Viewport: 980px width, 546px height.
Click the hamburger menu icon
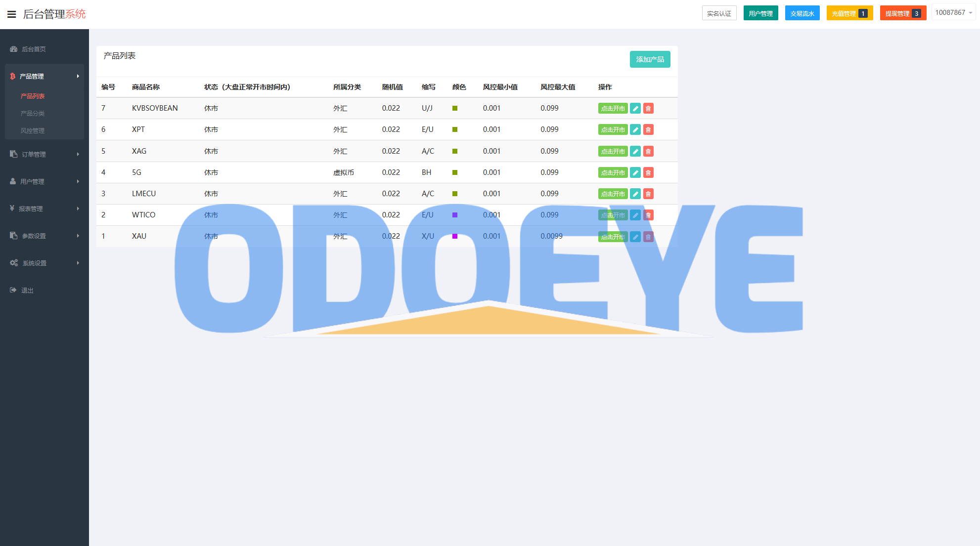(11, 14)
